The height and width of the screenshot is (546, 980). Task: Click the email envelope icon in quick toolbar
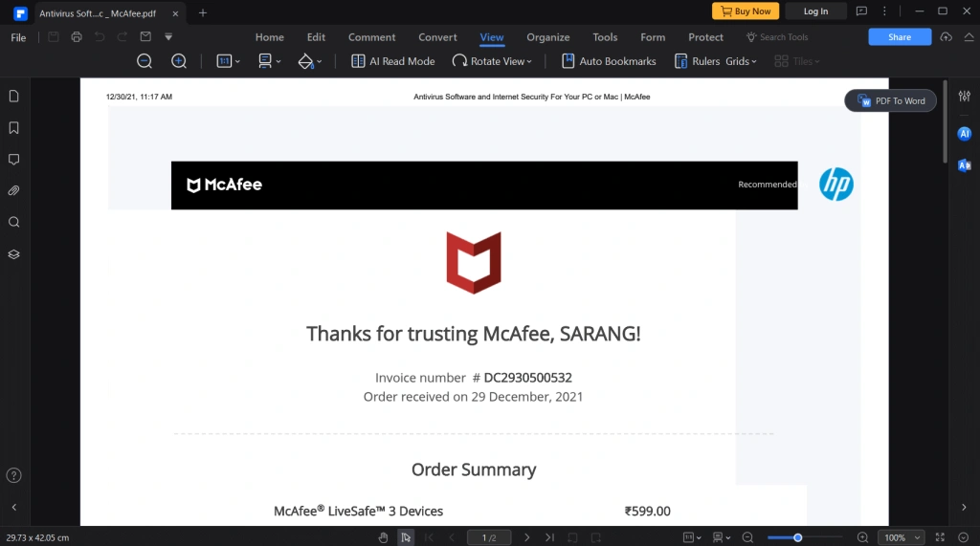[x=145, y=37]
